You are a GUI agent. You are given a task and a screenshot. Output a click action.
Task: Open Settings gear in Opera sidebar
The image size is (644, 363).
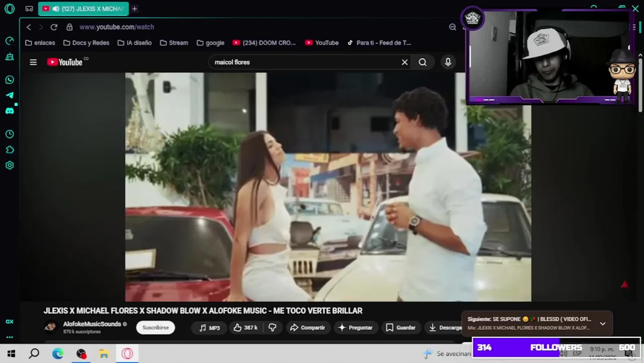(10, 165)
